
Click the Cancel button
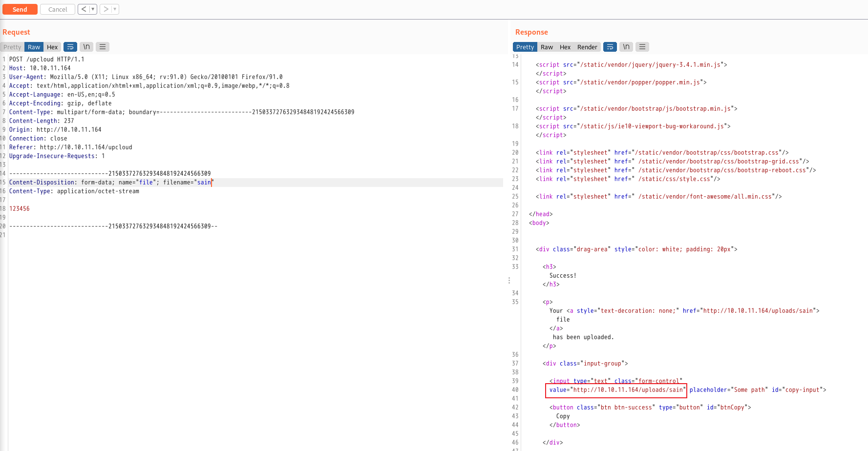[58, 9]
